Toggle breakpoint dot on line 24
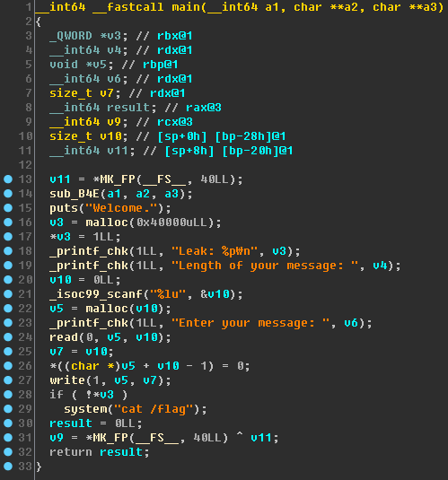 pos(8,337)
